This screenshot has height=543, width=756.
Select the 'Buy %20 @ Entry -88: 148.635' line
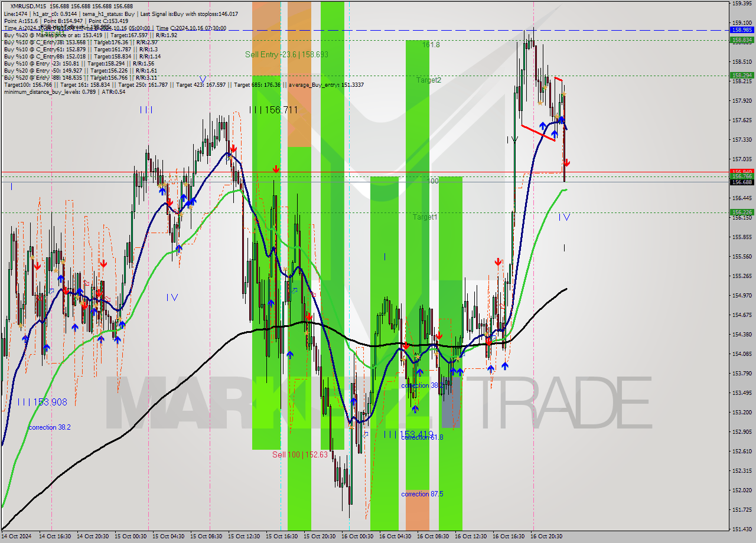point(80,77)
